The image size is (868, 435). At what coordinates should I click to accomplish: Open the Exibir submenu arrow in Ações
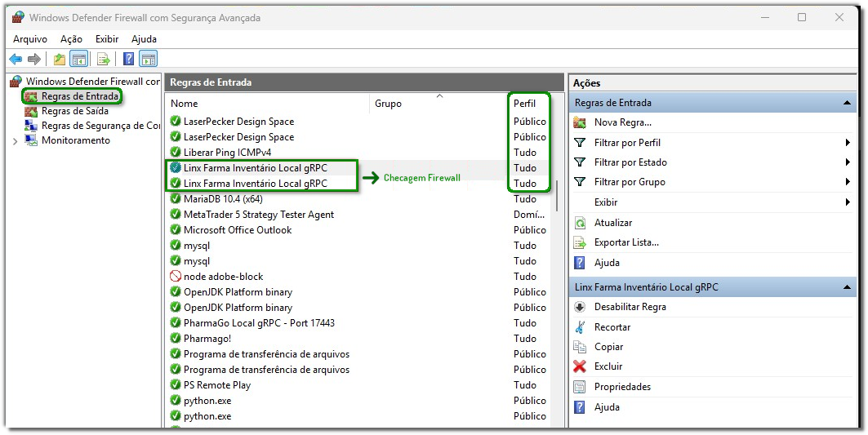[848, 202]
